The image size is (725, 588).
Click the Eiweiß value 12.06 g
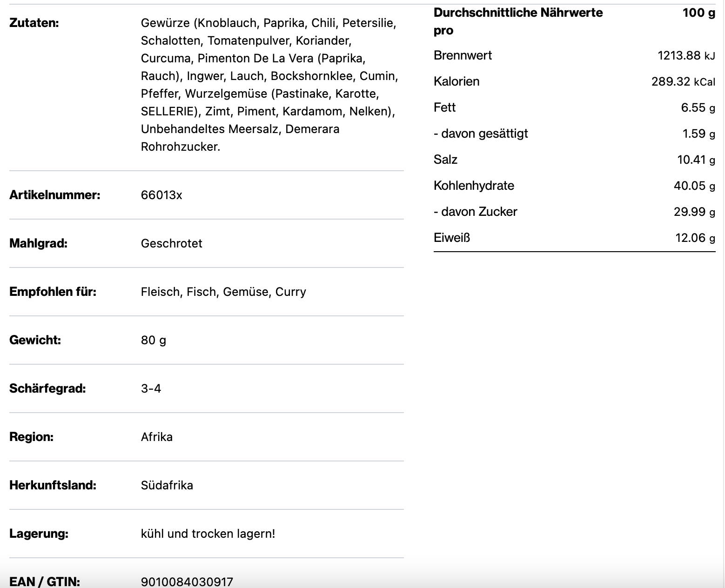tap(695, 238)
